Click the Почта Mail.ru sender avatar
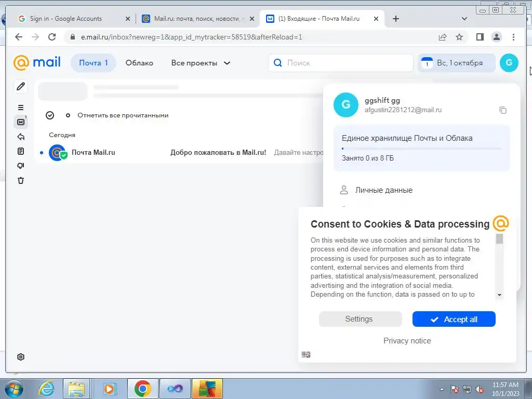The width and height of the screenshot is (532, 399). click(57, 152)
